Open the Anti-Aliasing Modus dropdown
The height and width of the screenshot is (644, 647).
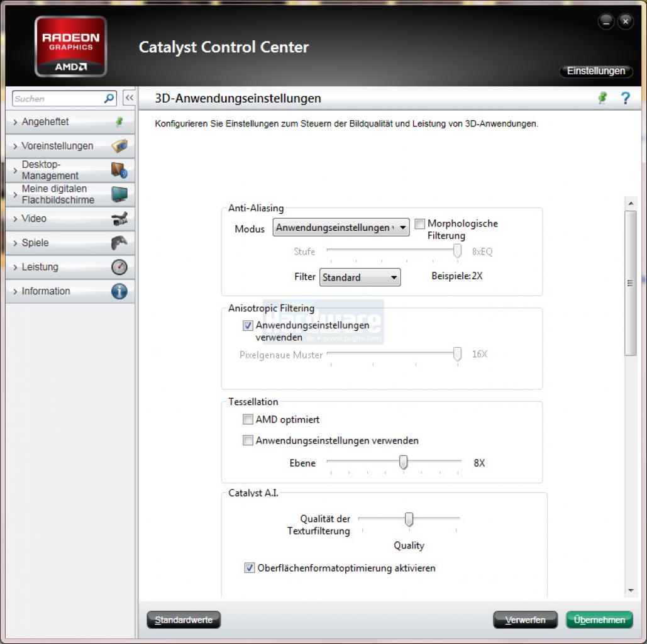point(341,228)
